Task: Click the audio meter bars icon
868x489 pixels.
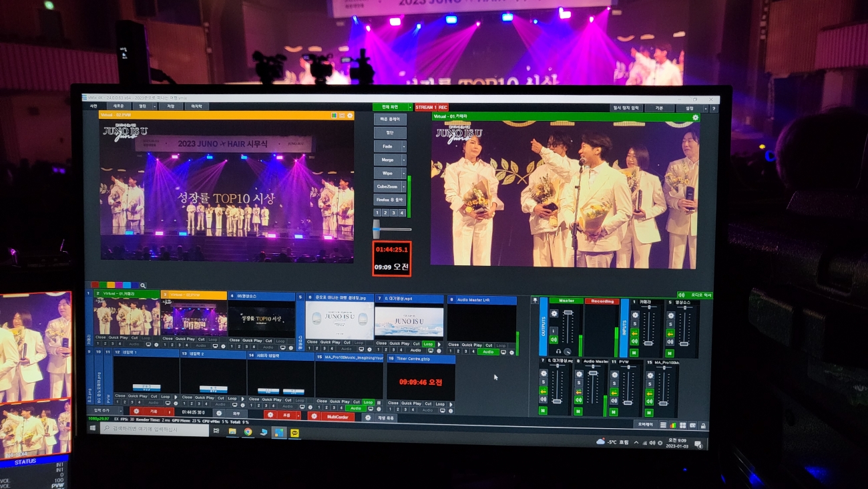Action: [673, 426]
